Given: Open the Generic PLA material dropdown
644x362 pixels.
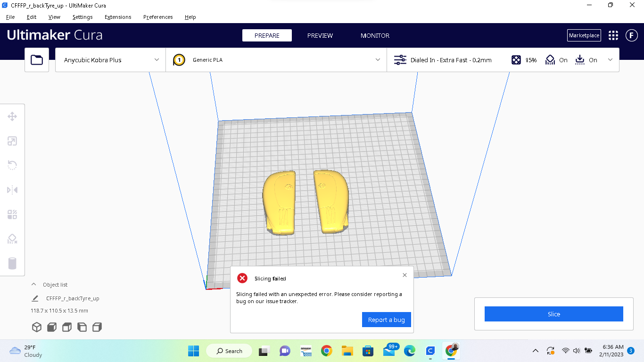Looking at the screenshot, I should click(x=276, y=60).
